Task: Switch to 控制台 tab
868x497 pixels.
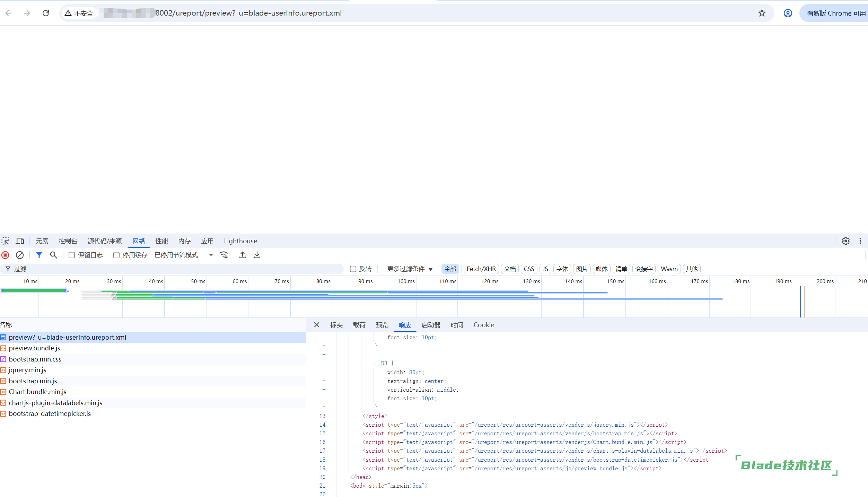Action: pyautogui.click(x=68, y=241)
